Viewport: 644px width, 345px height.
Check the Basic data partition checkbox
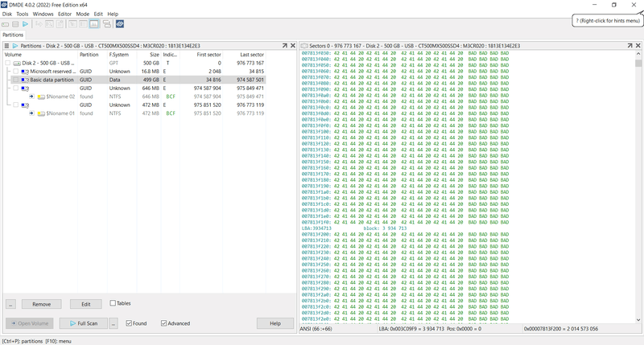16,80
